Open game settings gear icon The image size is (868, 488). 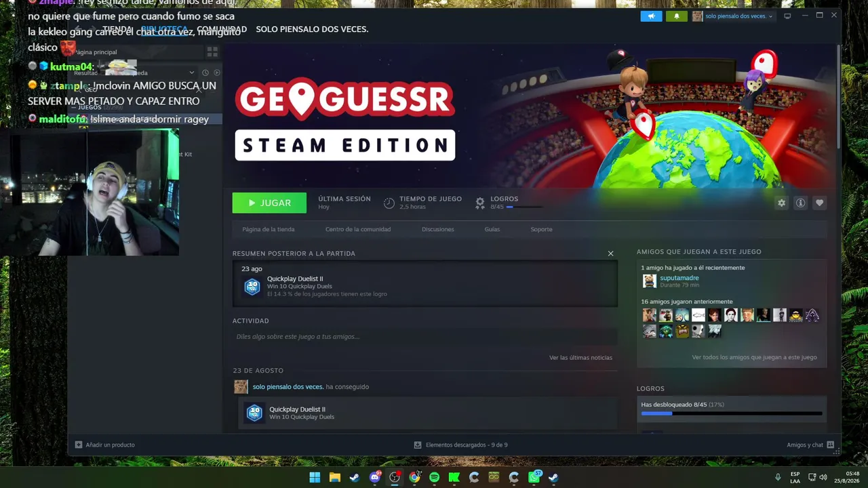tap(782, 203)
